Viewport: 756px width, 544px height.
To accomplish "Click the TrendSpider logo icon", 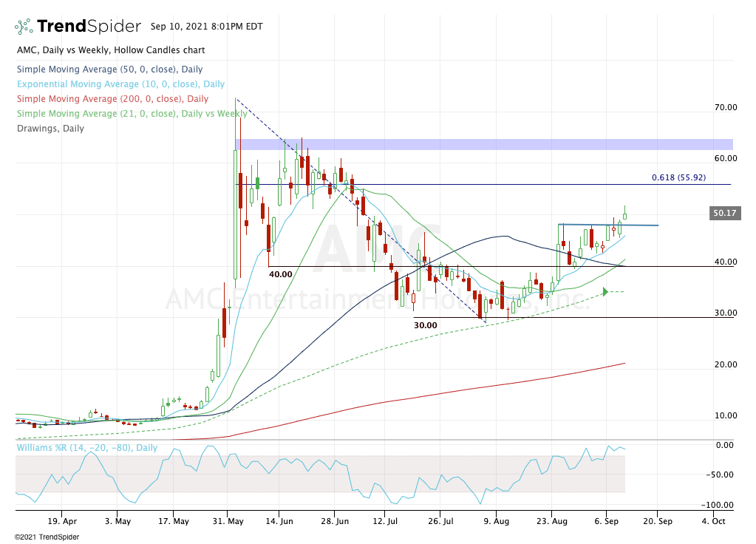I will 24,26.
